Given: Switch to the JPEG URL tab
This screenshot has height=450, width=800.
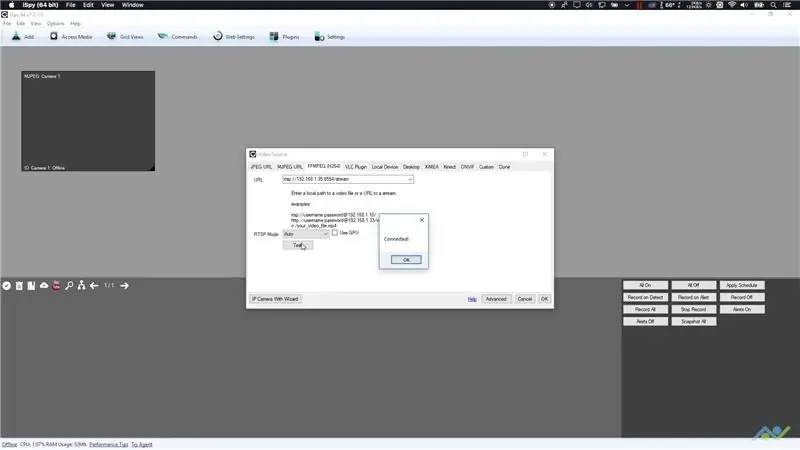Looking at the screenshot, I should point(261,167).
